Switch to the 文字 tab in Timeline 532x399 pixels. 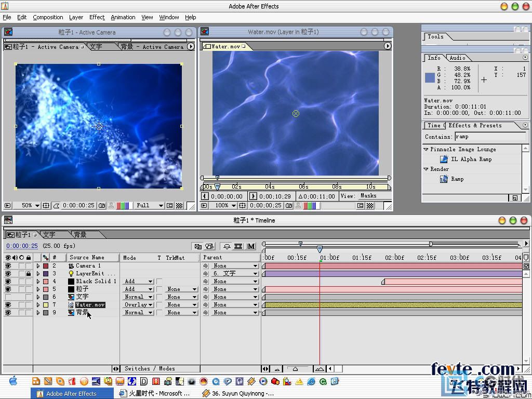49,234
